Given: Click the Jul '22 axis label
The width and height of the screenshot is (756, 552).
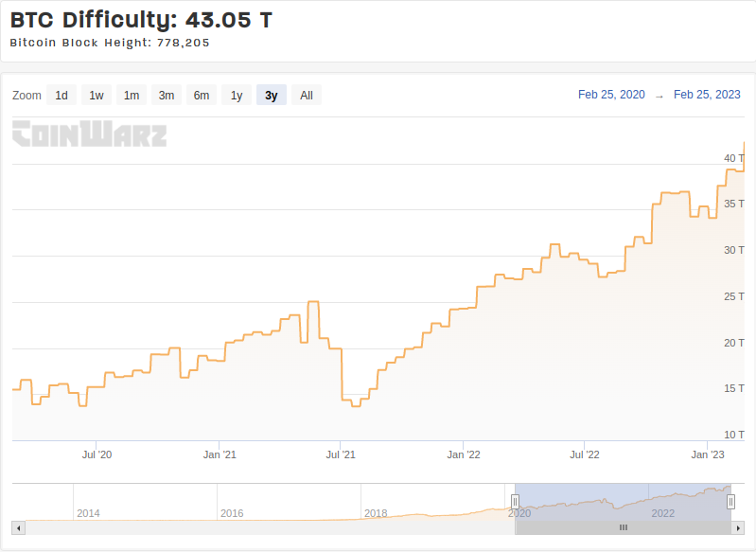Looking at the screenshot, I should click(x=585, y=454).
